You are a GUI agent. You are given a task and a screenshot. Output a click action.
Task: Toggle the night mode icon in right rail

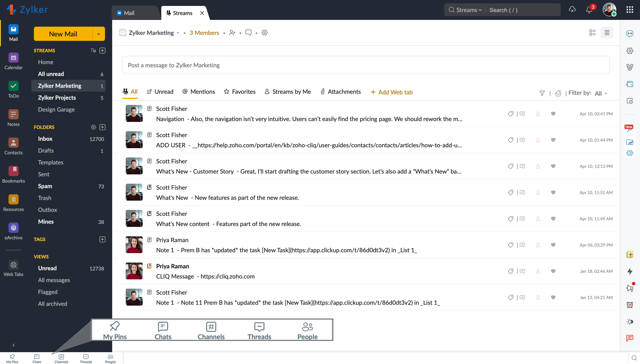pyautogui.click(x=629, y=321)
